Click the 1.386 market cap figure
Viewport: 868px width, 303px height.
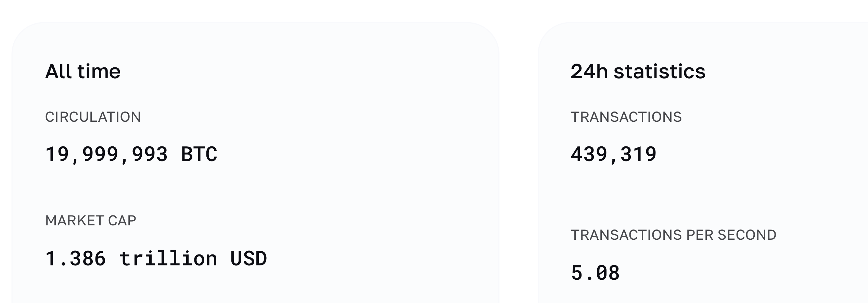tap(75, 258)
